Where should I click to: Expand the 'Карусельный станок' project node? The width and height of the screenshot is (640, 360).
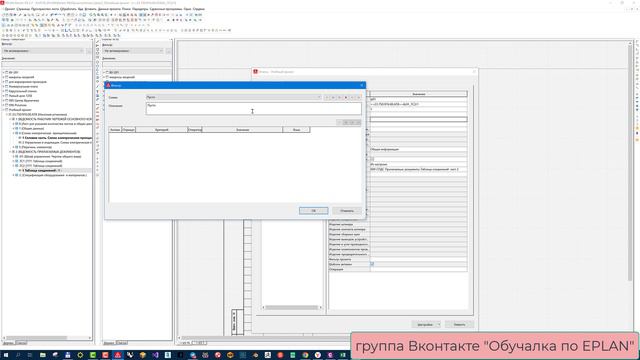(4, 91)
